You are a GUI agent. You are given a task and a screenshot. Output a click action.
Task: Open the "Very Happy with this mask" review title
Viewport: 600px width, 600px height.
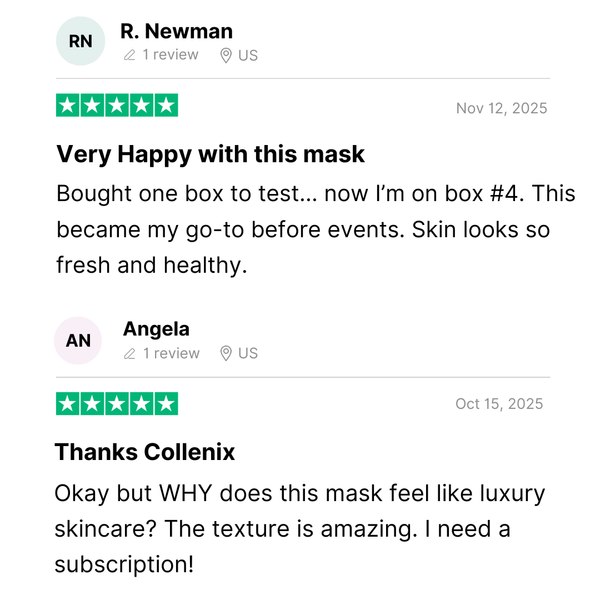[x=210, y=154]
